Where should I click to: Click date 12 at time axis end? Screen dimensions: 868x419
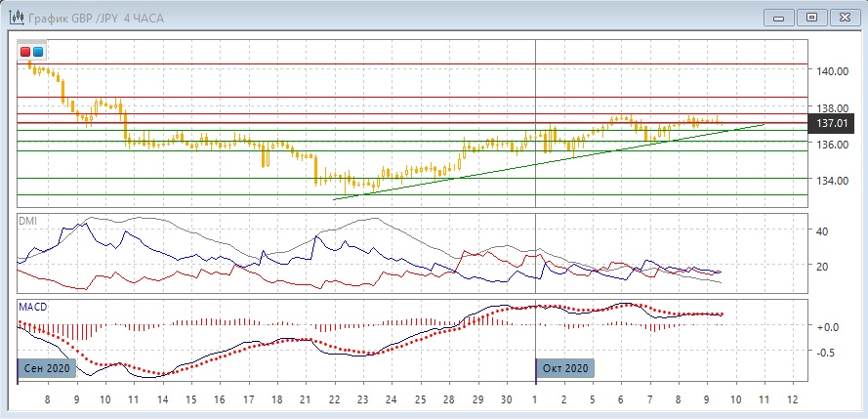click(x=793, y=400)
